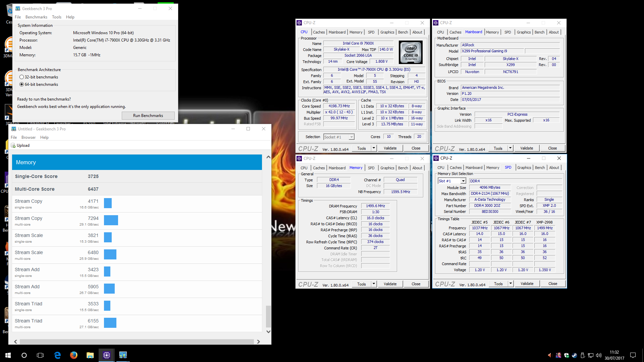The image size is (644, 362).
Task: Click the results scroll-down arrow in Geekbench
Action: coord(268,331)
